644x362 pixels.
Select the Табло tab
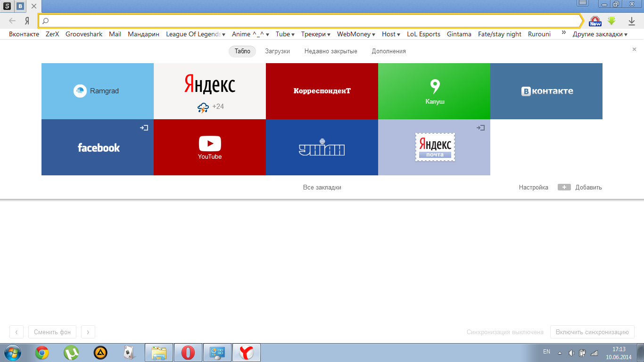point(242,51)
